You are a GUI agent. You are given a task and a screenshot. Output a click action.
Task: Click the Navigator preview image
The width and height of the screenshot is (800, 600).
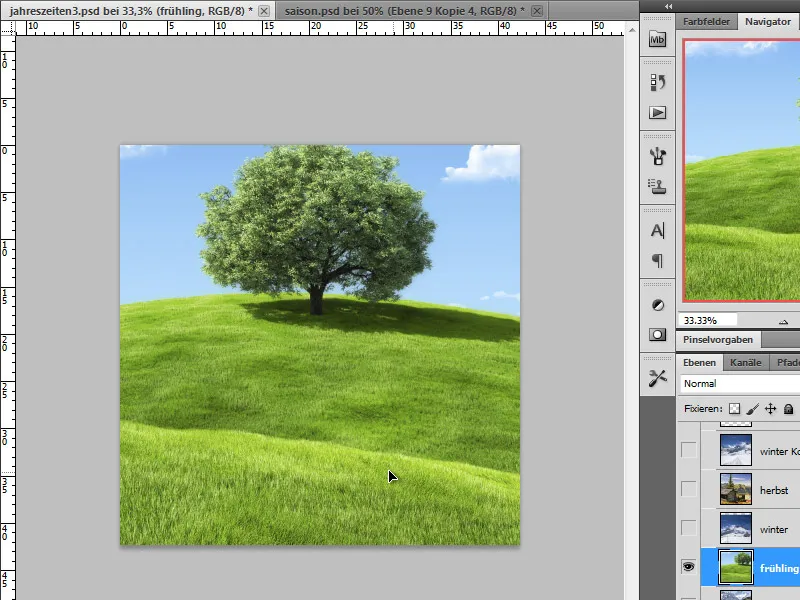coord(742,170)
